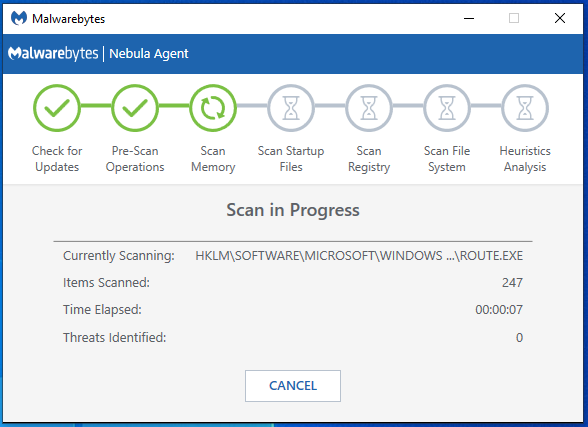Click the Scan Registry hourglass icon
Screen dimensions: 588x427
click(x=369, y=108)
